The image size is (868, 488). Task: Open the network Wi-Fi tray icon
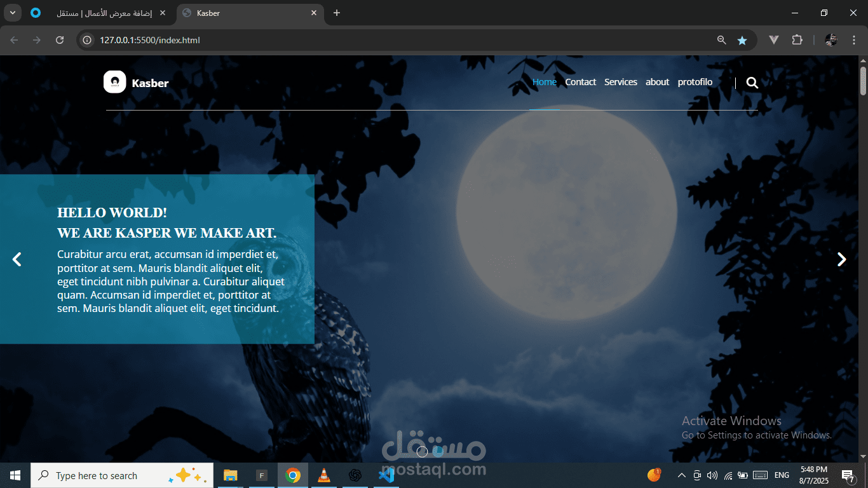728,475
